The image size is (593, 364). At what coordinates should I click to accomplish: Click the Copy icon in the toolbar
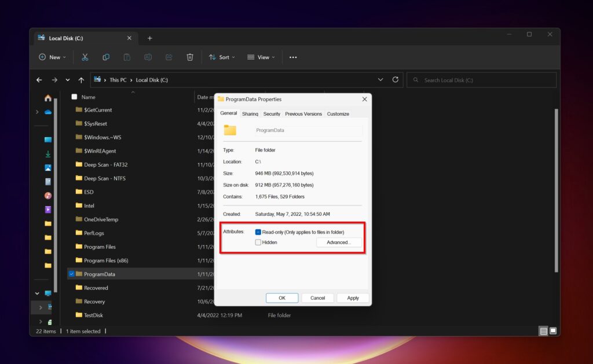105,57
